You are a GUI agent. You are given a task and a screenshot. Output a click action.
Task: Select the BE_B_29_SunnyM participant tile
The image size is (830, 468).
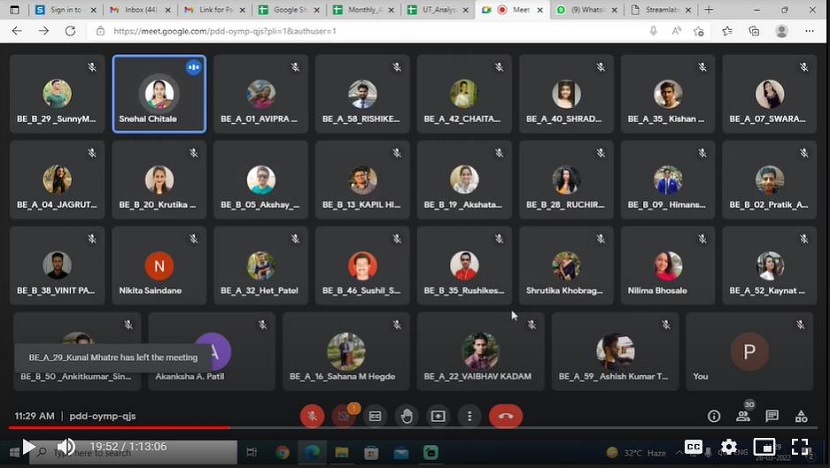[x=57, y=94]
